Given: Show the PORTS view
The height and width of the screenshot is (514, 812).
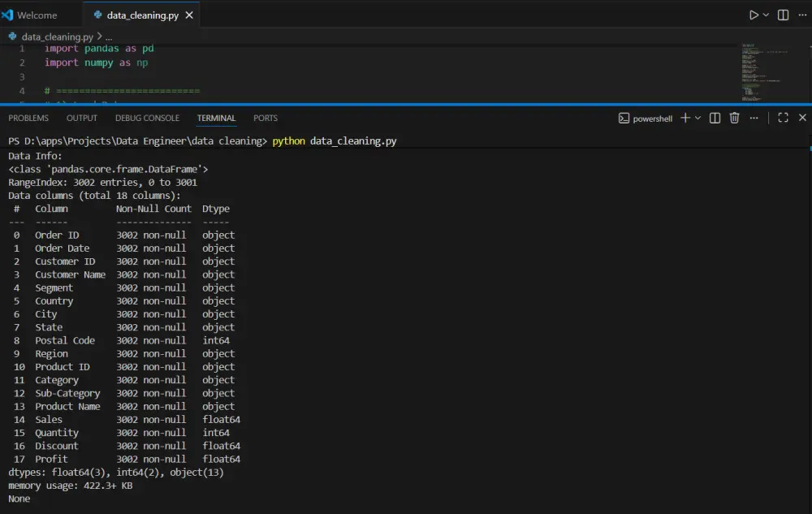Looking at the screenshot, I should [x=265, y=118].
